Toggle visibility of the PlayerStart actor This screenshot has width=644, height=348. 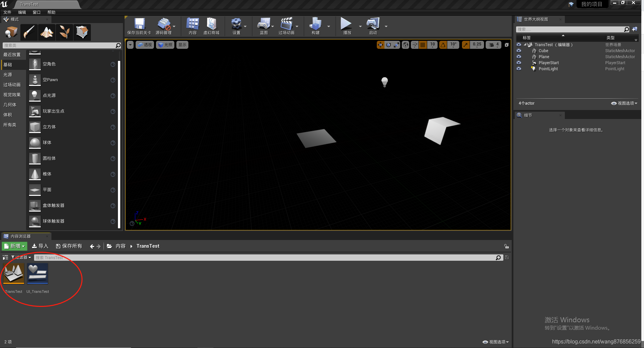click(x=519, y=63)
